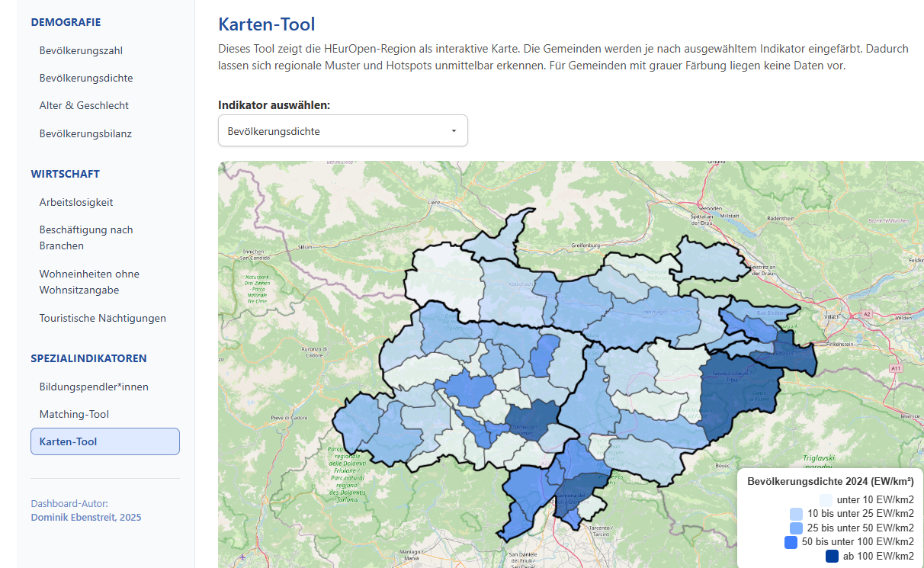The width and height of the screenshot is (924, 568).
Task: Go to Alter & Geschlecht section
Action: (84, 105)
